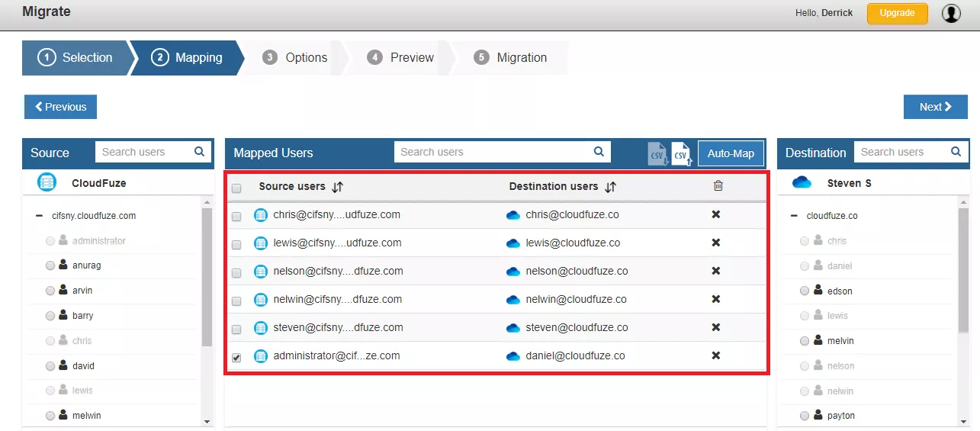Check the steven@cifsny....dfuze.com row checkbox
This screenshot has height=431, width=980.
[236, 330]
